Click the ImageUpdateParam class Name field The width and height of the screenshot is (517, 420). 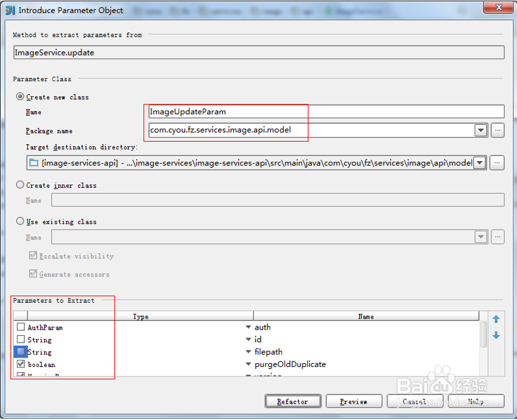pyautogui.click(x=326, y=112)
